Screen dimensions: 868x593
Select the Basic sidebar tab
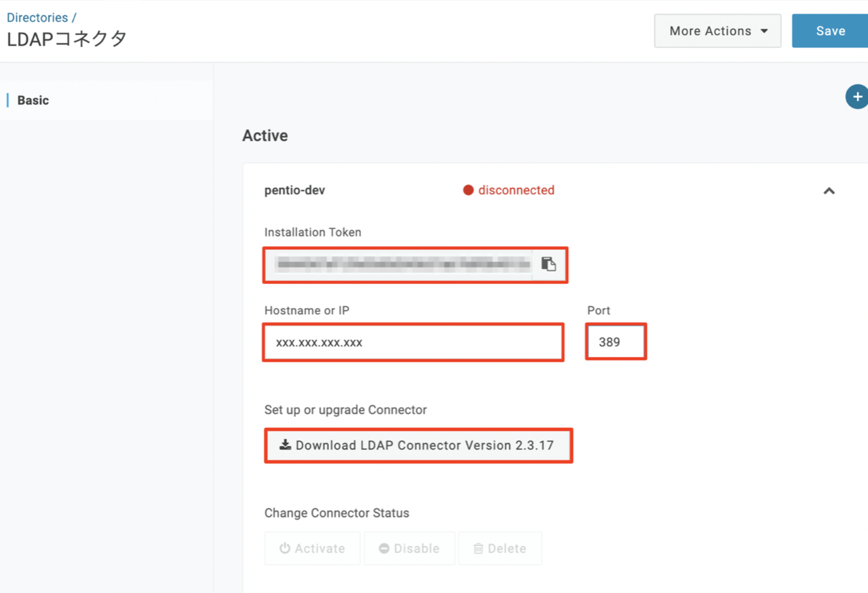coord(33,100)
